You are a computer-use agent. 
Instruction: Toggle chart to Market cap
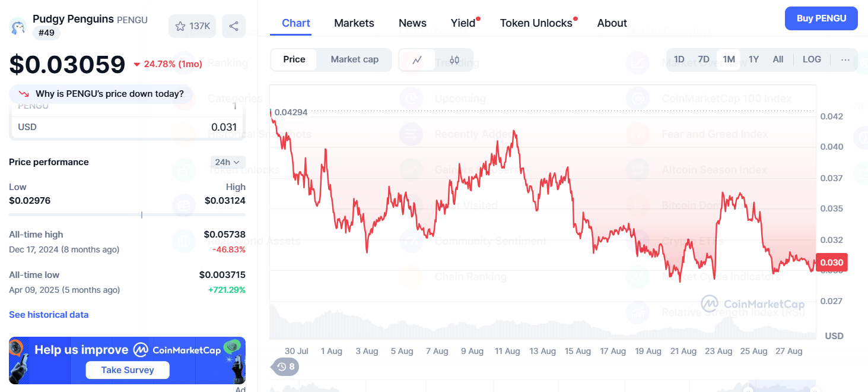point(354,59)
